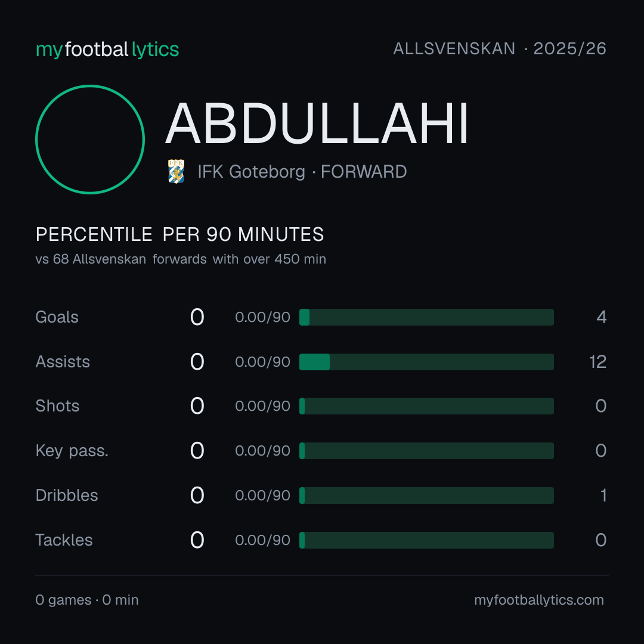Click the 0 games 0 min summary
This screenshot has height=644, width=644.
(x=87, y=600)
